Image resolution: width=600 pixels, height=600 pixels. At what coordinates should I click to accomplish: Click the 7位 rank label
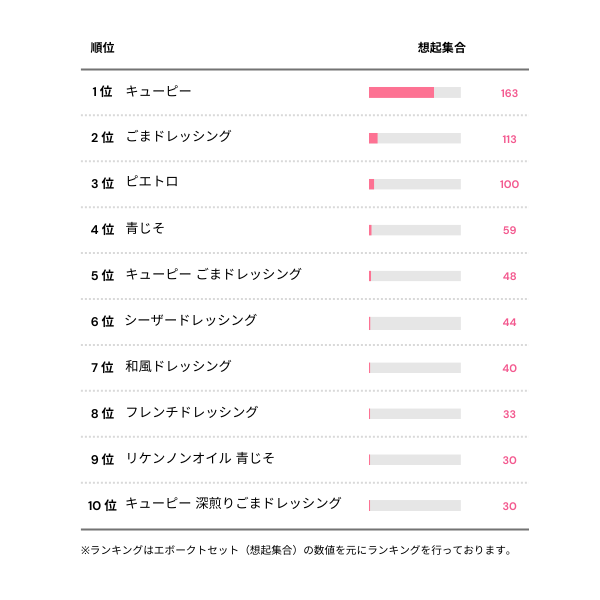point(102,368)
